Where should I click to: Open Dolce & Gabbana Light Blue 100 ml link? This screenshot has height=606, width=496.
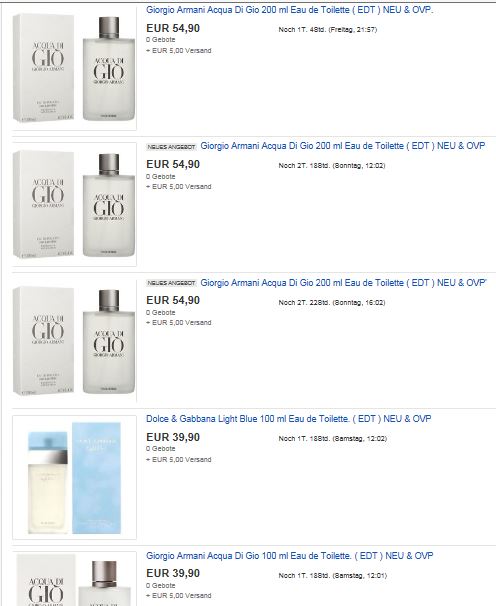(x=288, y=419)
